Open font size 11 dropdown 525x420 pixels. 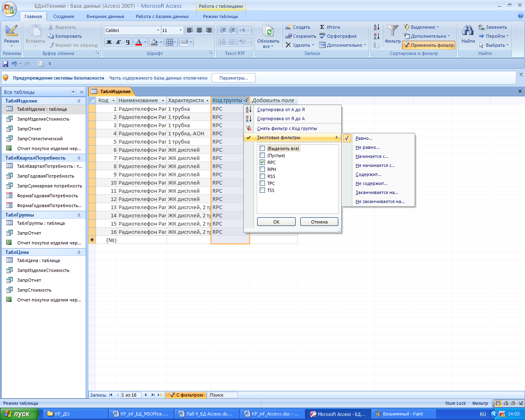[x=180, y=30]
